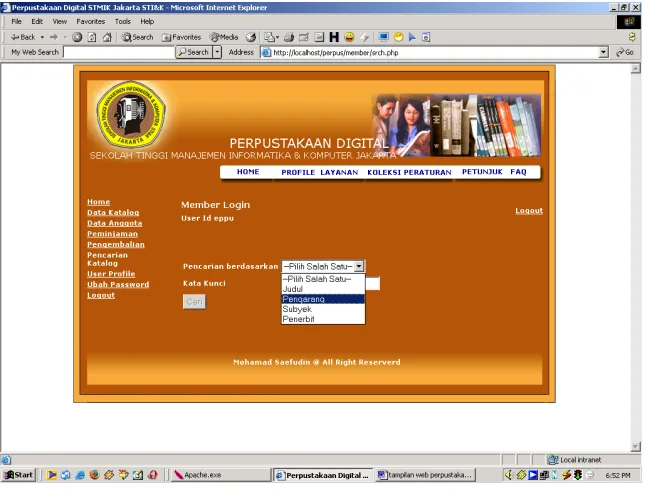Click PROFILE in the navigation bar
This screenshot has height=490, width=650.
[298, 172]
